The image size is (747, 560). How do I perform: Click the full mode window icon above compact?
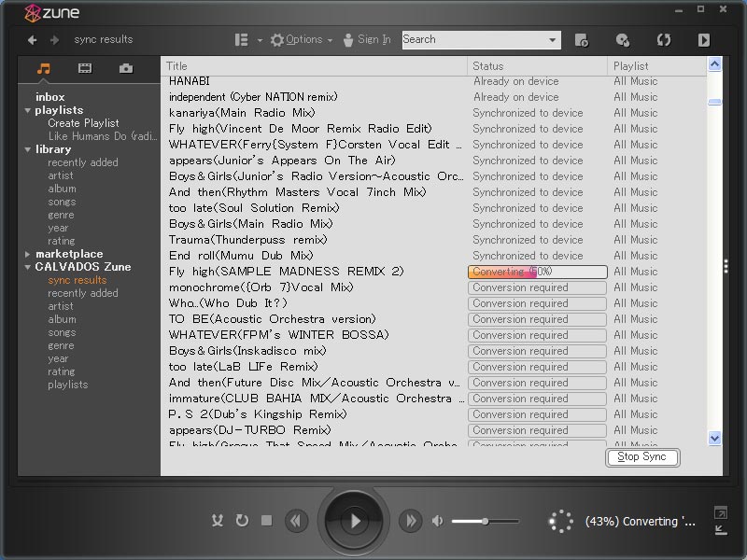(721, 512)
